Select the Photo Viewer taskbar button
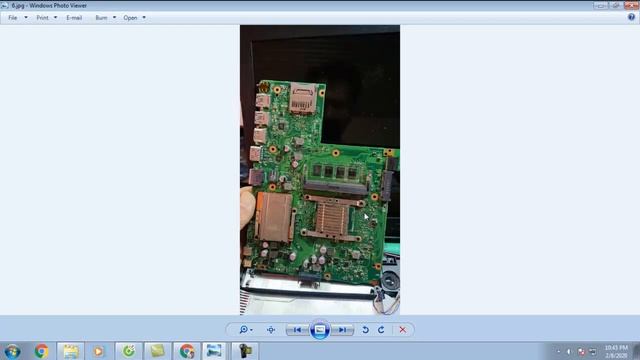The height and width of the screenshot is (360, 640). pyautogui.click(x=214, y=351)
